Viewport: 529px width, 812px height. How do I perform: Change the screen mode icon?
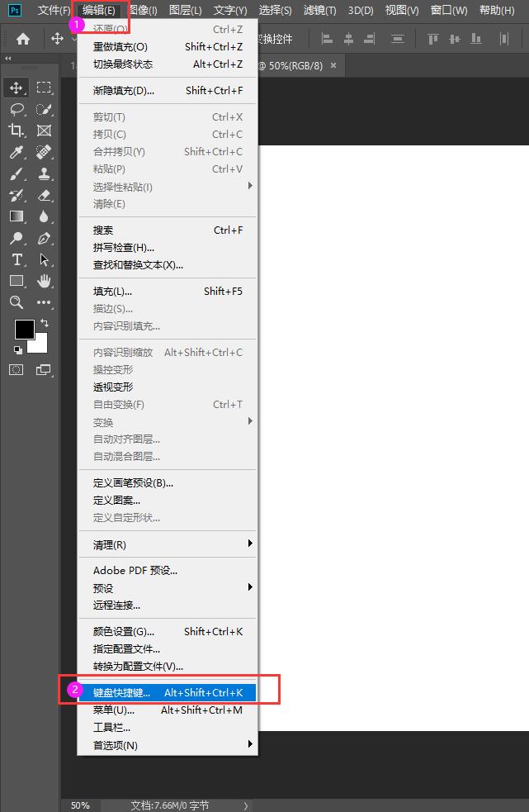[44, 370]
